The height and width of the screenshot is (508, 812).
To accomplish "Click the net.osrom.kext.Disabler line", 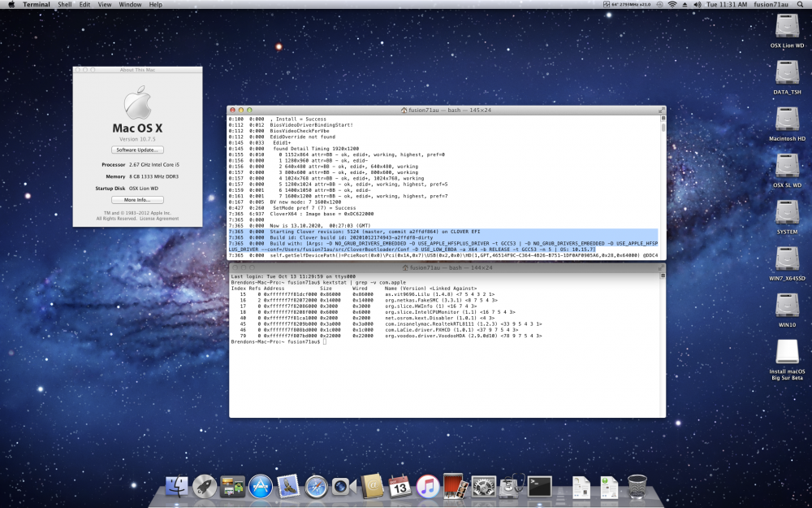I will (x=362, y=319).
